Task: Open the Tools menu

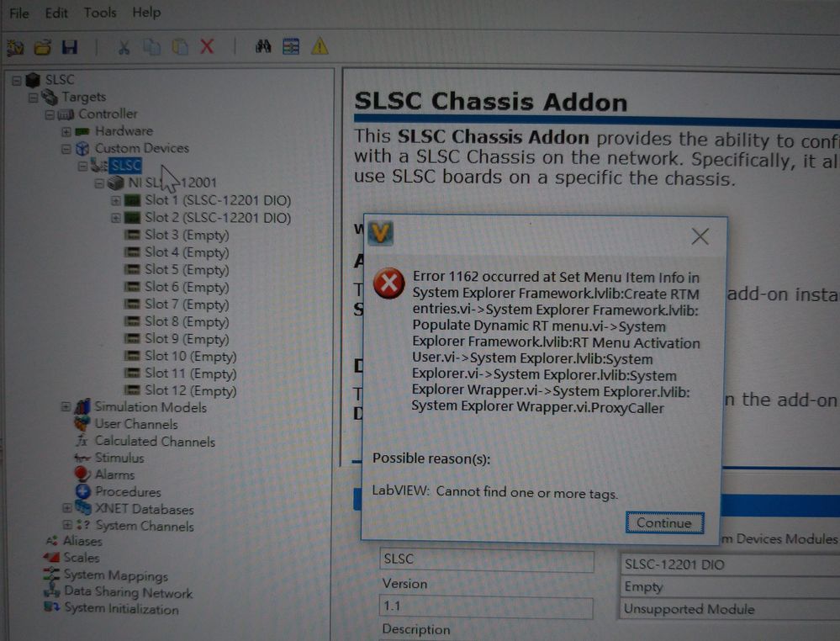Action: tap(100, 13)
